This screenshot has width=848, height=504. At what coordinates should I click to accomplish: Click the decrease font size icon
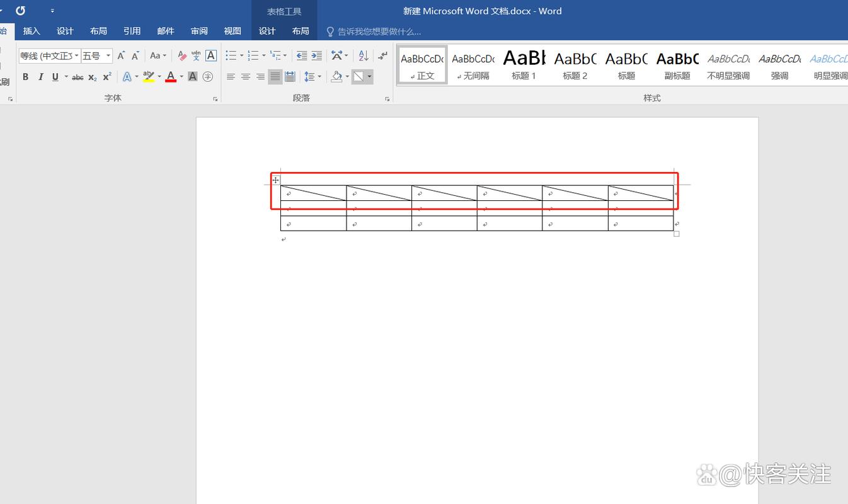(x=135, y=55)
